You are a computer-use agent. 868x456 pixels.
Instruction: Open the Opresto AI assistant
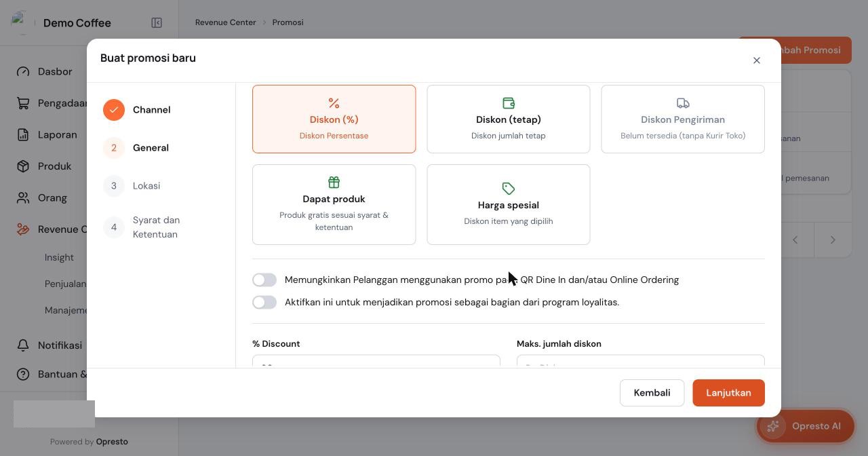coord(806,426)
